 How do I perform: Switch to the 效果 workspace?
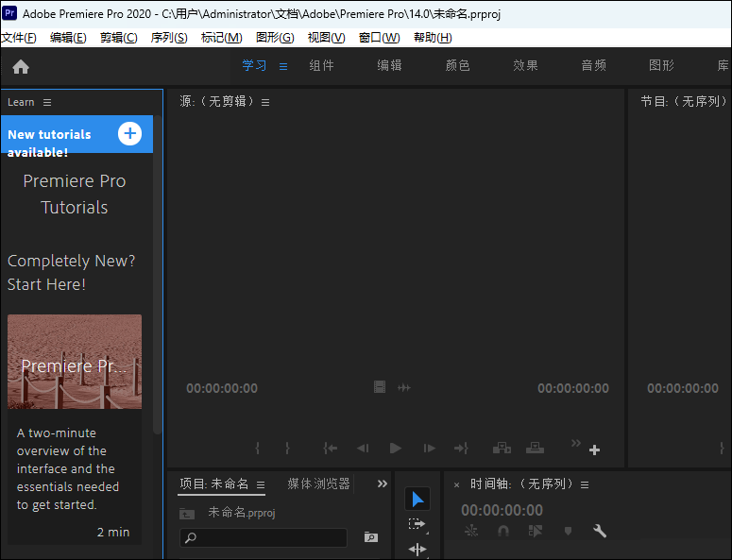point(526,66)
